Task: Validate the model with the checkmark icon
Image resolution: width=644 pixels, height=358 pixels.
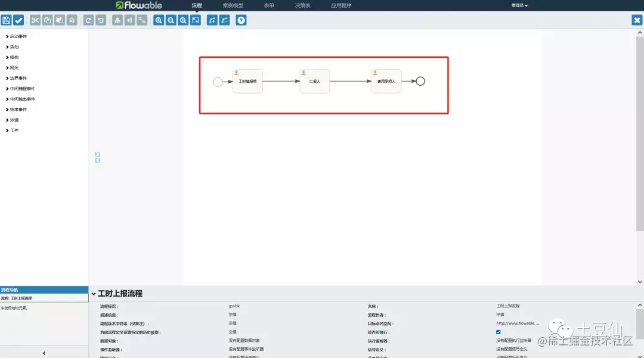Action: click(x=18, y=20)
